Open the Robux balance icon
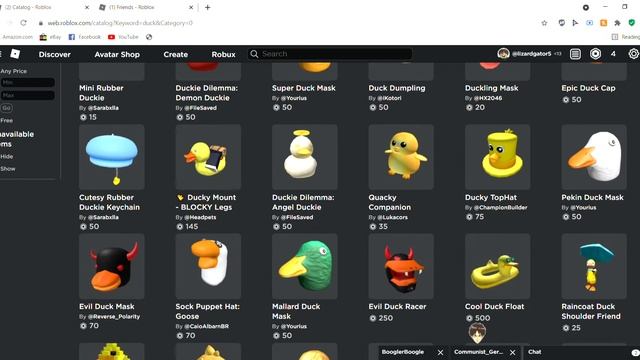The height and width of the screenshot is (360, 640). [596, 54]
